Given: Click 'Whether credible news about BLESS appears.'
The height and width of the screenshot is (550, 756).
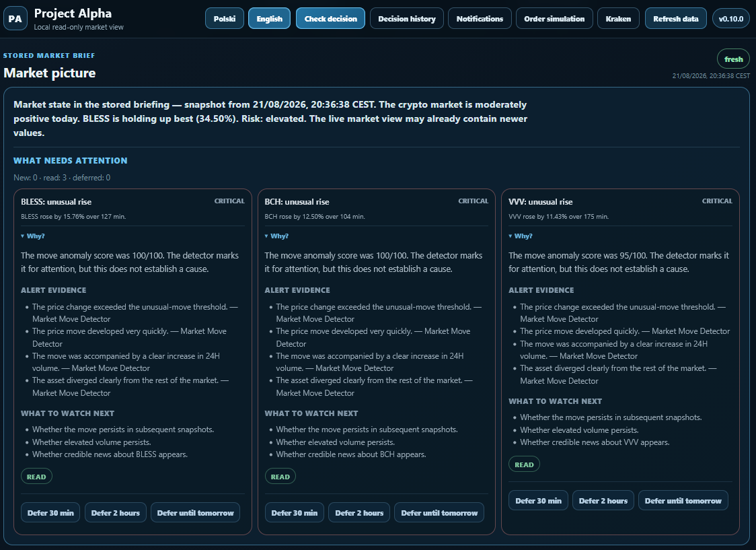Looking at the screenshot, I should pos(110,454).
